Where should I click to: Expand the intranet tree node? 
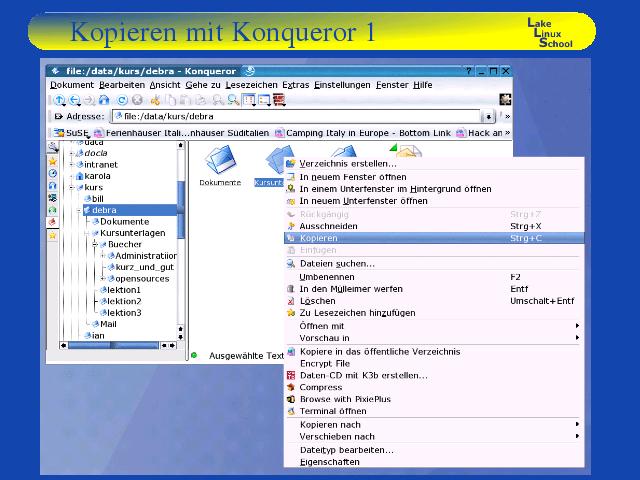click(x=72, y=165)
